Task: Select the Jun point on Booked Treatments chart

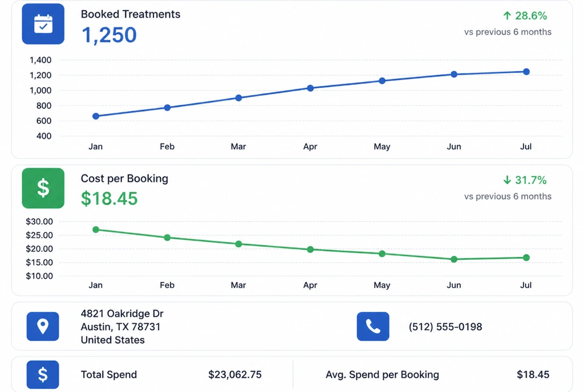Action: pyautogui.click(x=453, y=75)
